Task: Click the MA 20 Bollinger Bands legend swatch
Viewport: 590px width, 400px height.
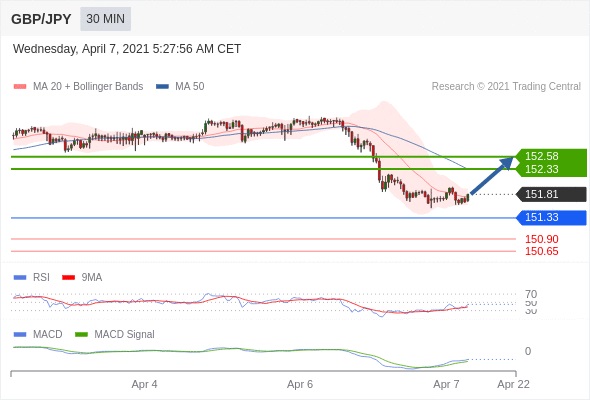Action: tap(20, 87)
